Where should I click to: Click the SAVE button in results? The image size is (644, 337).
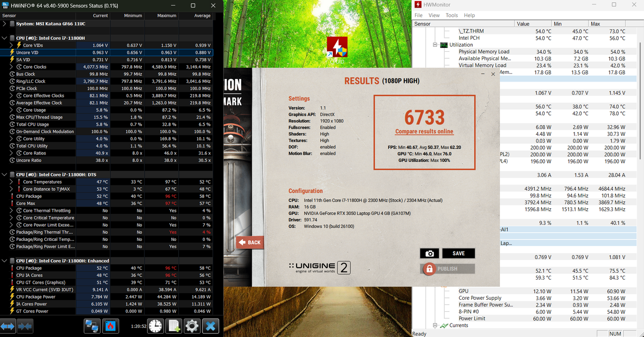click(x=458, y=254)
